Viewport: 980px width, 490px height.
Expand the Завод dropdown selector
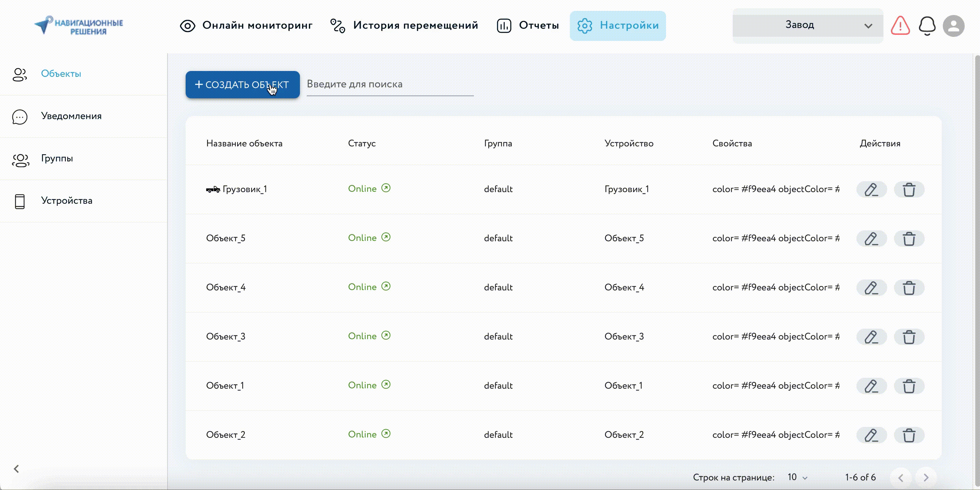point(807,26)
